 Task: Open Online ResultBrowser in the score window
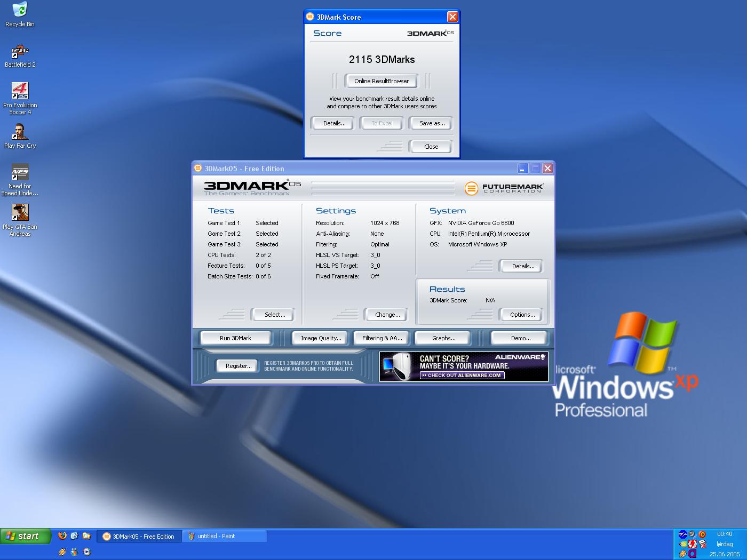pyautogui.click(x=382, y=81)
